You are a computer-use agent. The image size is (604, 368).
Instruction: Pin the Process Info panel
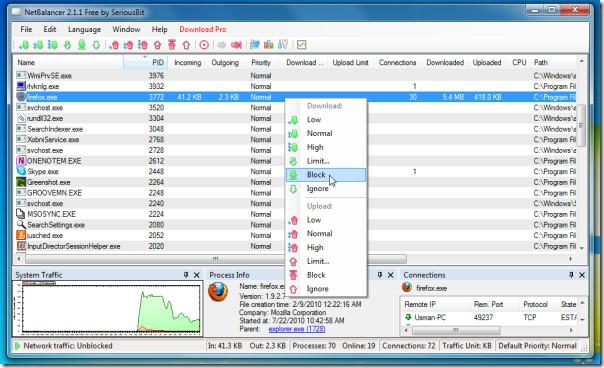[x=380, y=275]
